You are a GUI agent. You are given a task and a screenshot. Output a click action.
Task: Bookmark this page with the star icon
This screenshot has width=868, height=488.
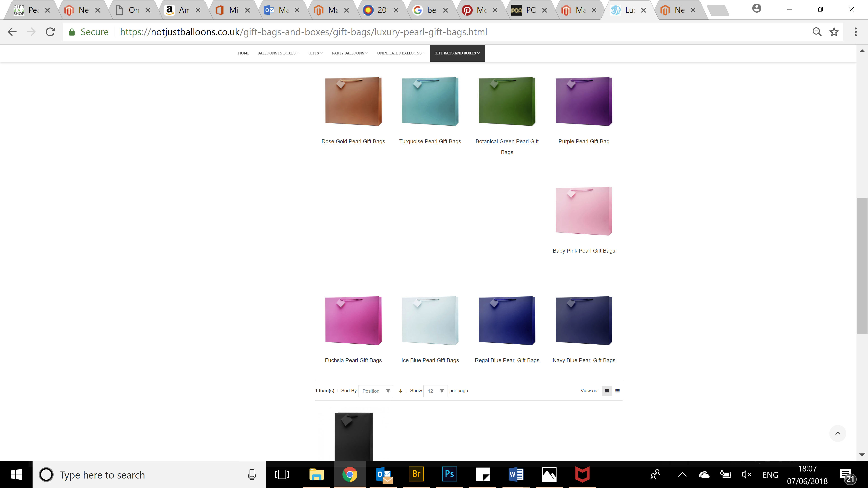click(834, 32)
